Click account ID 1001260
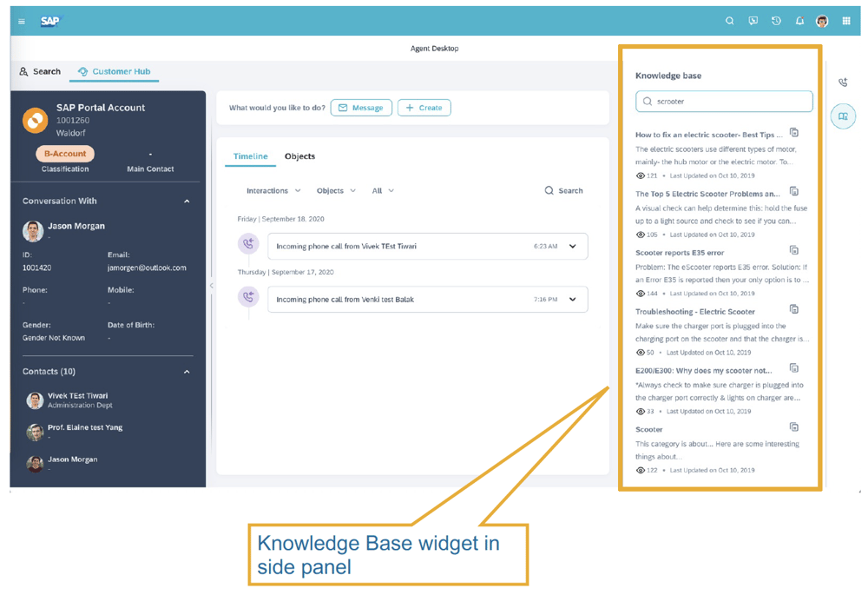This screenshot has width=868, height=595. (73, 120)
